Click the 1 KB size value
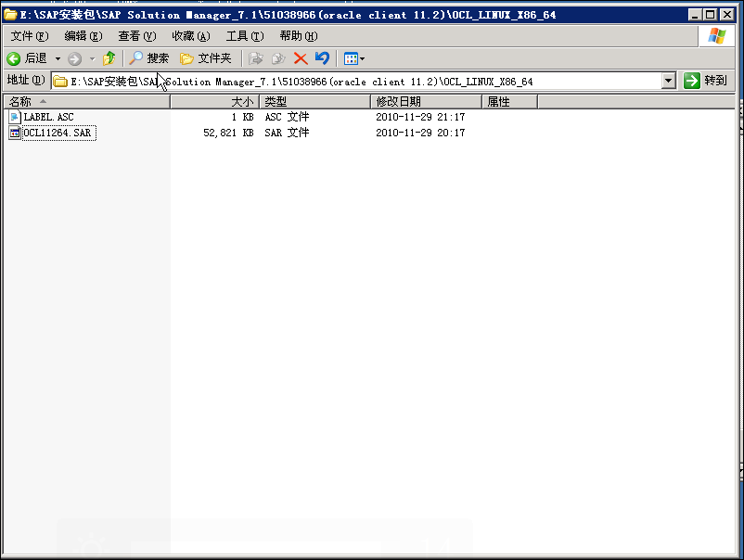744x560 pixels. (x=242, y=117)
